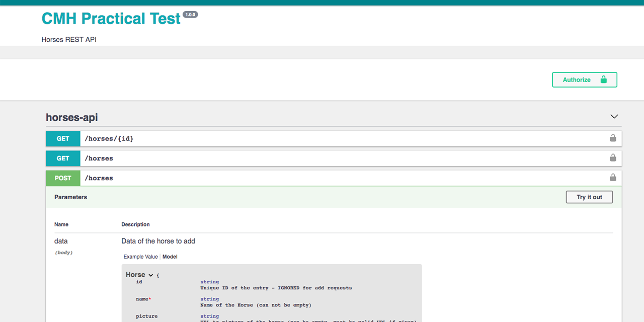Collapse the expanded POST /horses operation

pyautogui.click(x=302, y=178)
